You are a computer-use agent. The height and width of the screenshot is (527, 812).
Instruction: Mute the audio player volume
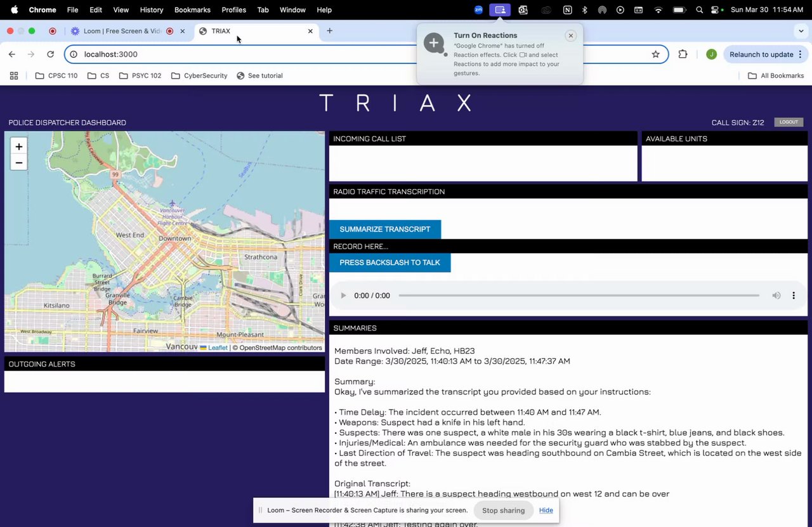click(776, 296)
